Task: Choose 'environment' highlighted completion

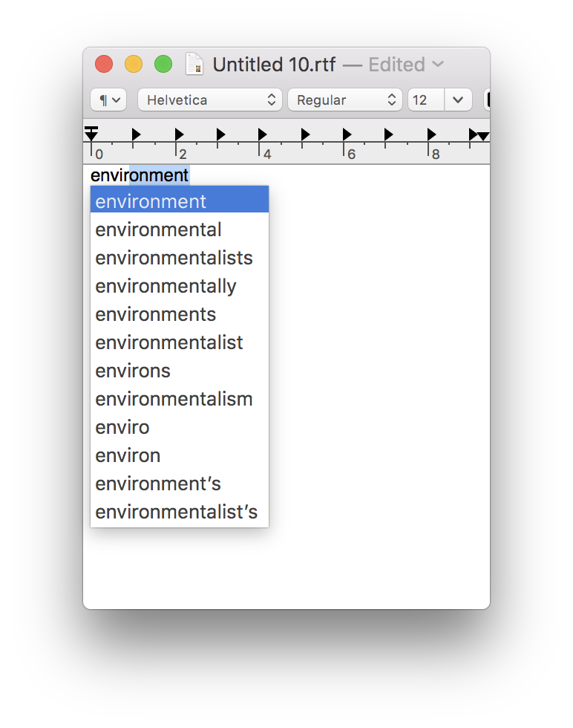Action: point(180,200)
